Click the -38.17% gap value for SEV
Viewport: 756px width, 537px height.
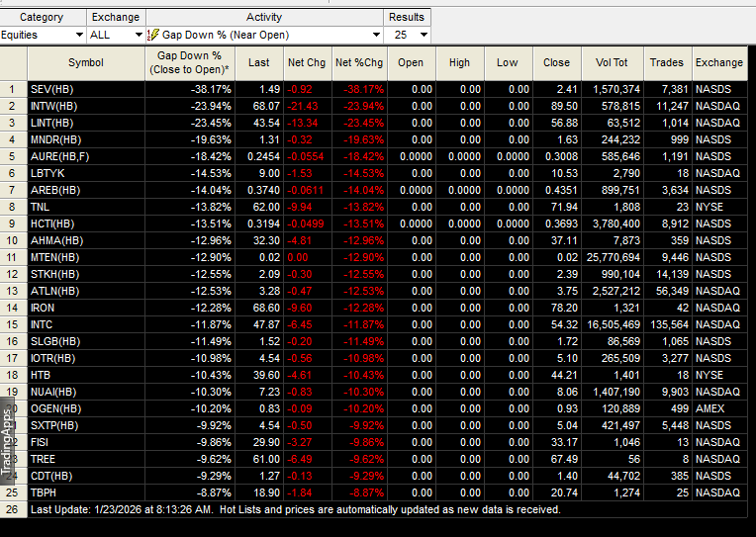coord(189,89)
